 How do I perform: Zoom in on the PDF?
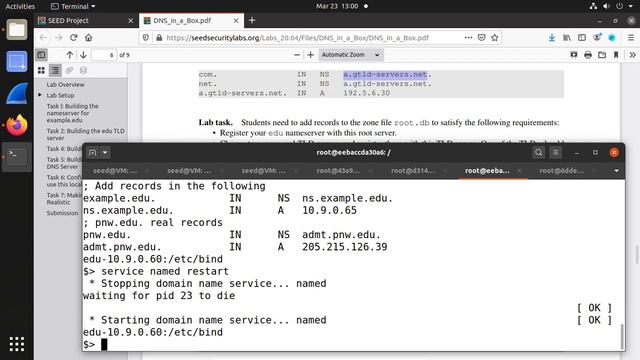[x=311, y=55]
